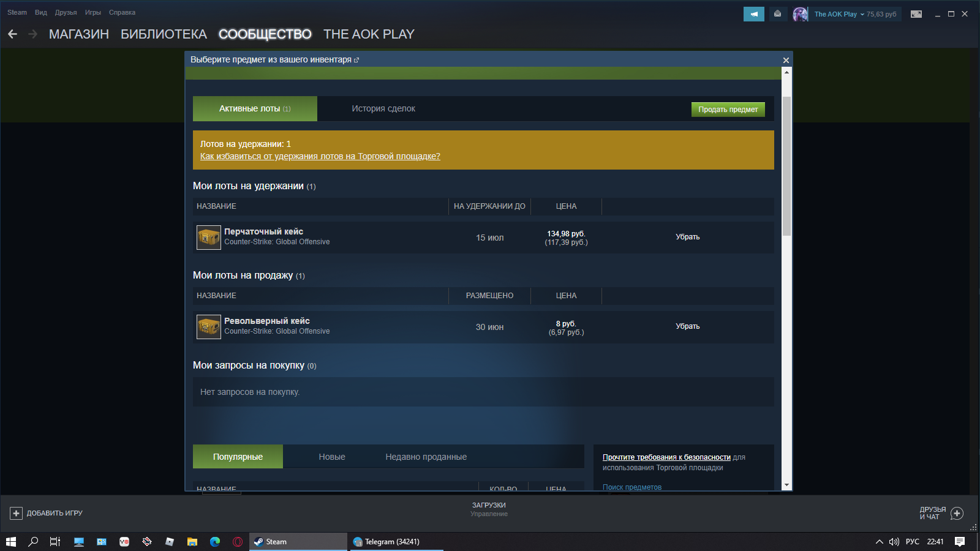Click the 134,98 руб. price

point(566,234)
